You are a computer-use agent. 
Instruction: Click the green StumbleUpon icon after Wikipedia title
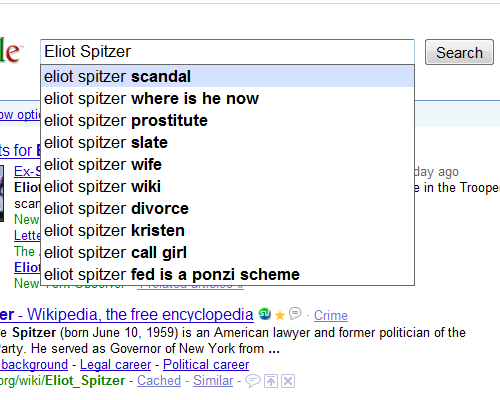coord(265,314)
